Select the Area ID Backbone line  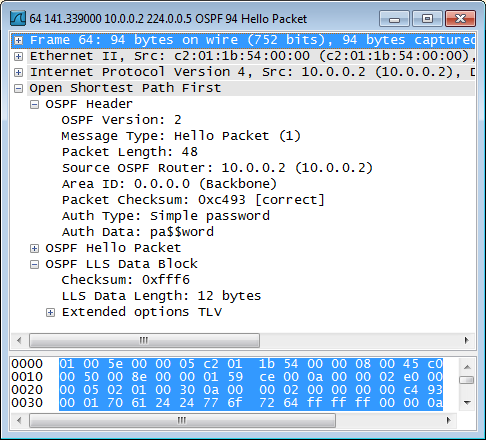(169, 184)
